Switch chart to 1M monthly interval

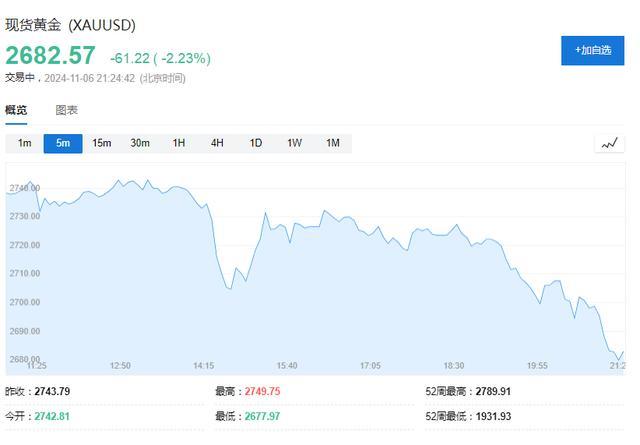tap(333, 143)
